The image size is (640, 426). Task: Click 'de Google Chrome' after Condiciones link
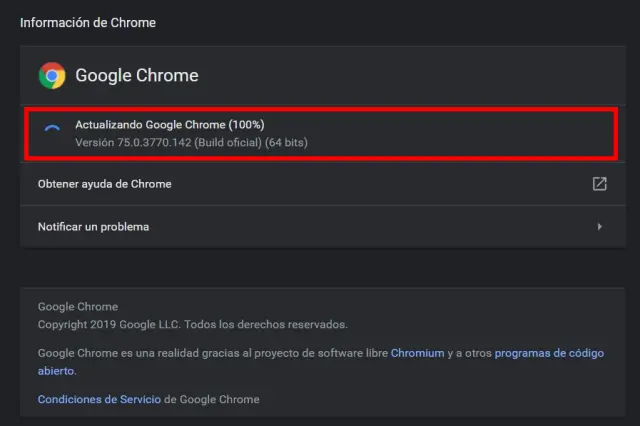tap(211, 399)
